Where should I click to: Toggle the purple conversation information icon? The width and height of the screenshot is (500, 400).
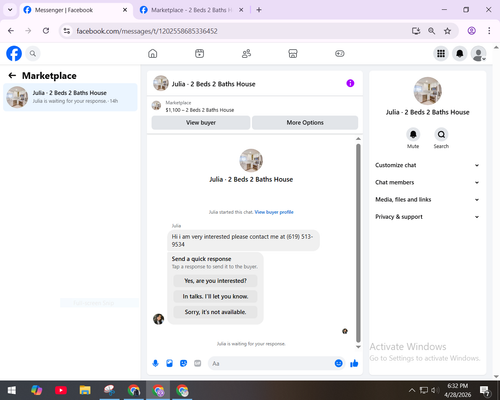[350, 83]
